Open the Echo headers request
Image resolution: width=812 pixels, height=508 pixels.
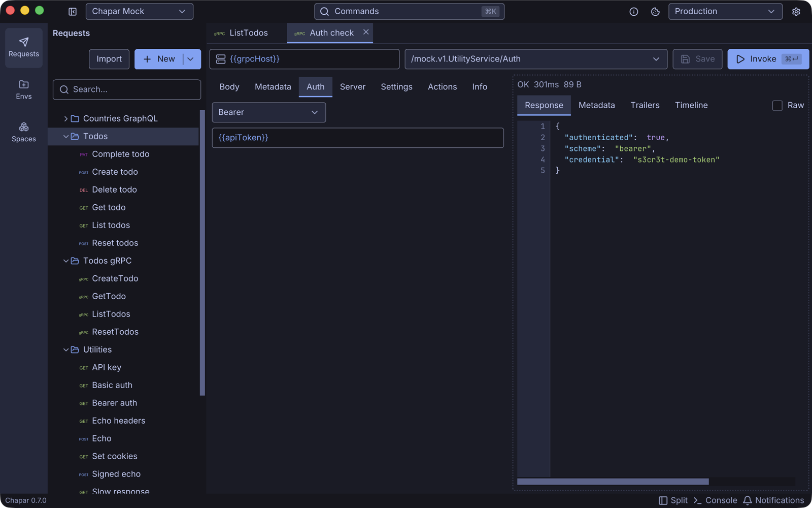[123, 421]
